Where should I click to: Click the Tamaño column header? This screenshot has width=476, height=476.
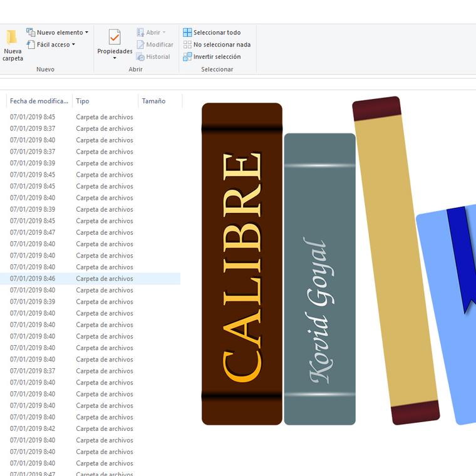pos(154,101)
